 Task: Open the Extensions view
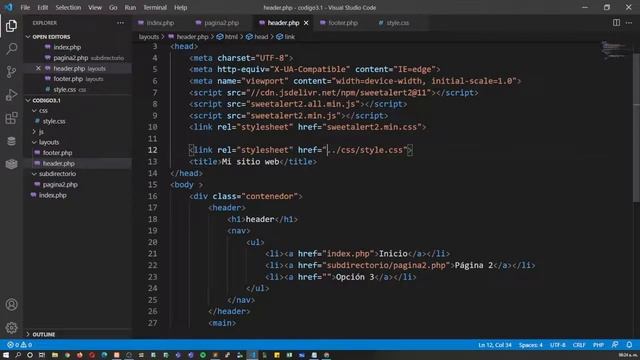(x=11, y=118)
